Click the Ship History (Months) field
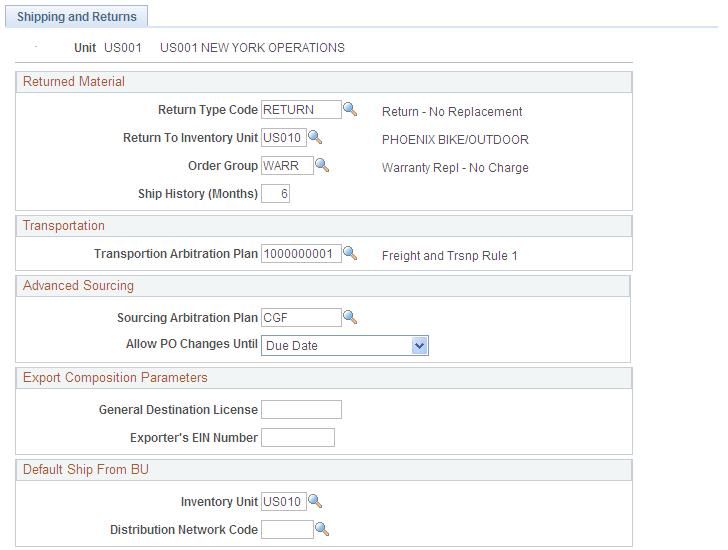728x550 pixels. (275, 194)
